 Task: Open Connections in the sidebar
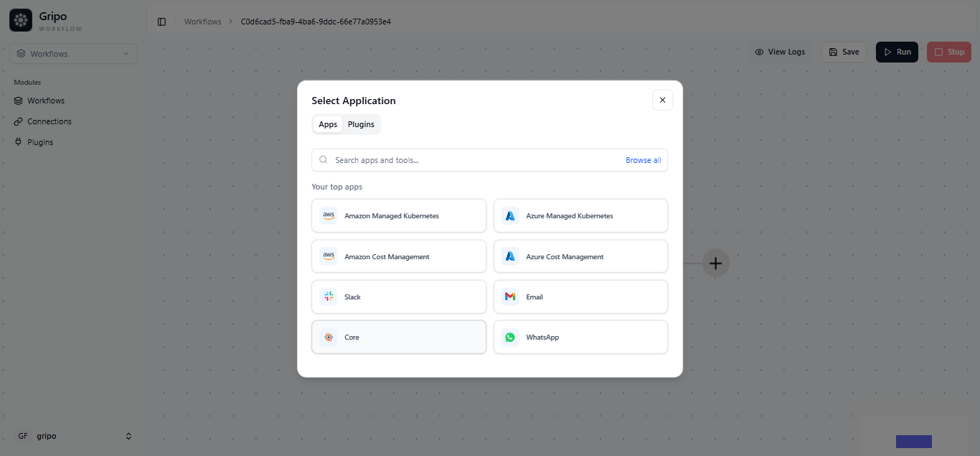[x=49, y=121]
